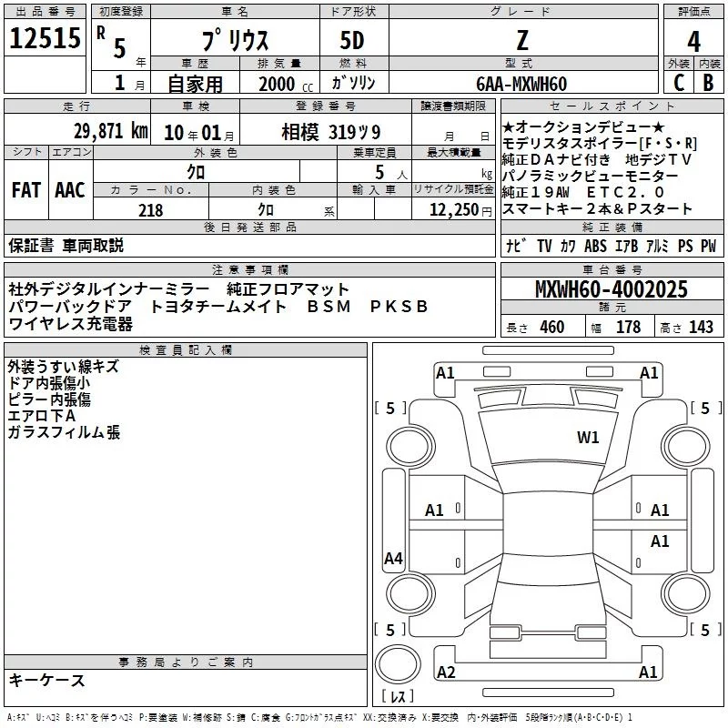Click door type 5D
The width and height of the screenshot is (728, 728).
point(352,41)
